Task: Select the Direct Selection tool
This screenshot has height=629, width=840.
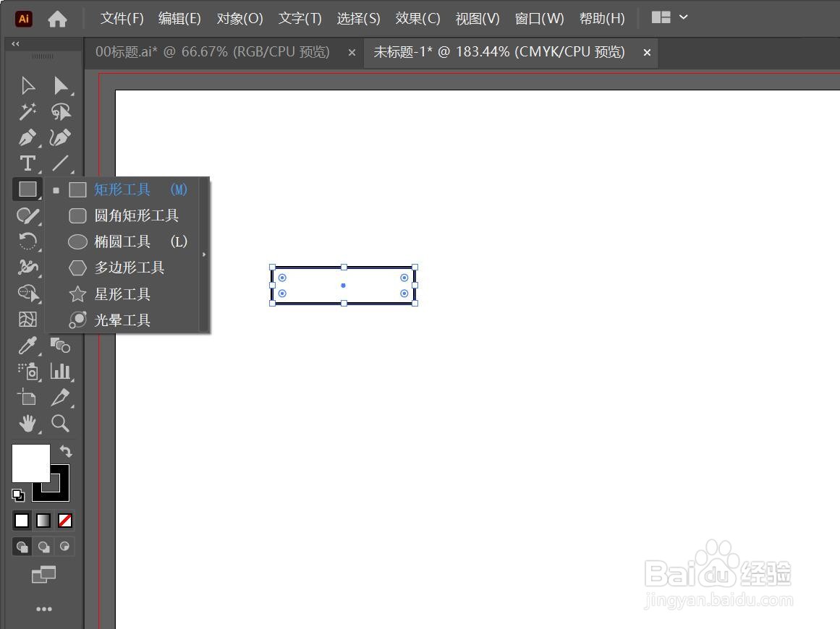Action: (61, 85)
